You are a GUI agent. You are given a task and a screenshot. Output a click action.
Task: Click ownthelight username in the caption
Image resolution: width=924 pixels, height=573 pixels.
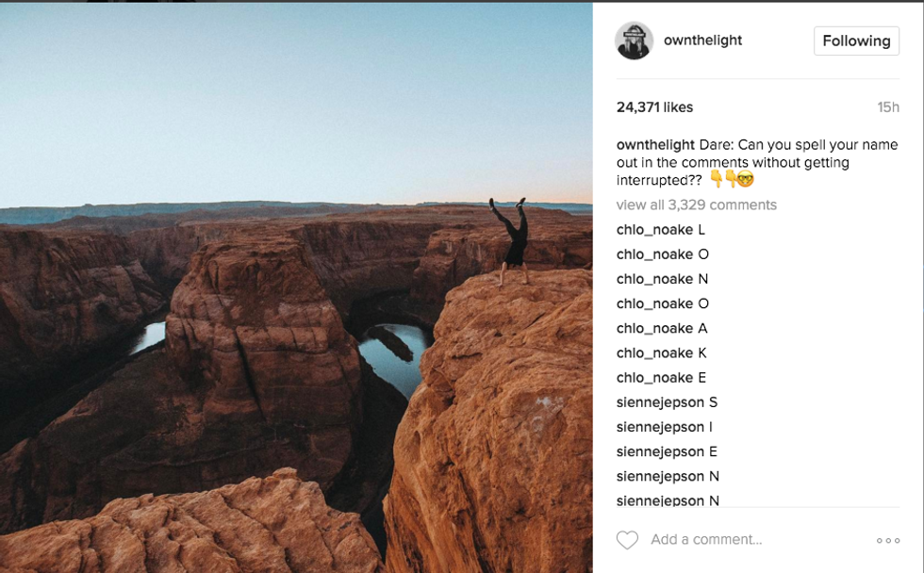(x=655, y=145)
